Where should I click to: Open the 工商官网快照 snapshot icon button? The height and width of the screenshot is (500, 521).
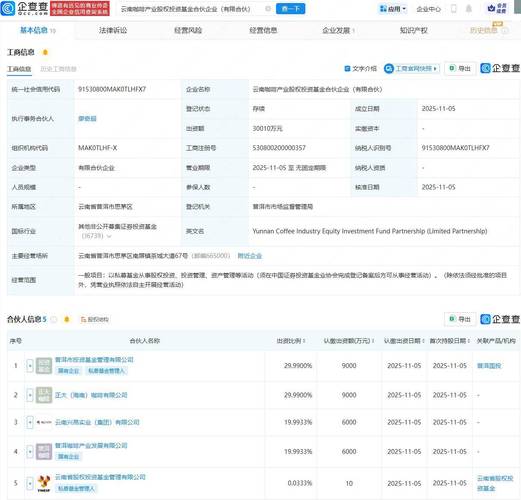(x=411, y=68)
